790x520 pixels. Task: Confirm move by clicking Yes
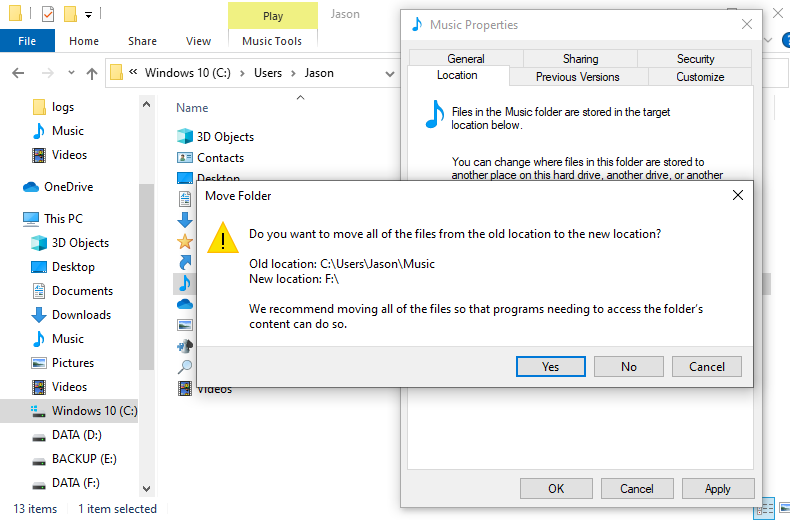tap(551, 366)
